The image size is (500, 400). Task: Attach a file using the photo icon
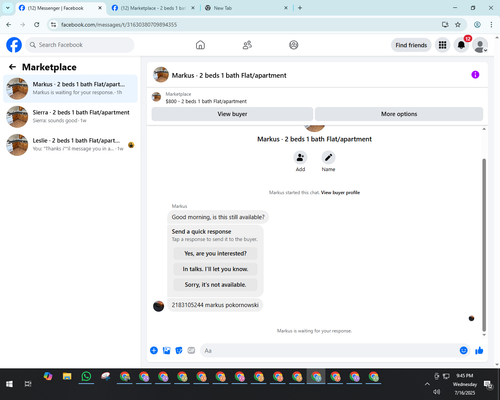(166, 350)
